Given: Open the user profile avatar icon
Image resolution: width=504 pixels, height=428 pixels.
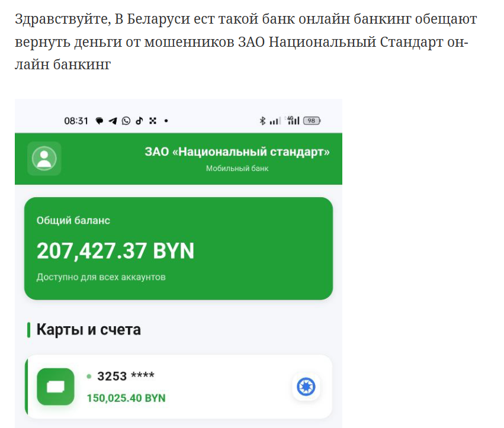Looking at the screenshot, I should pos(44,158).
